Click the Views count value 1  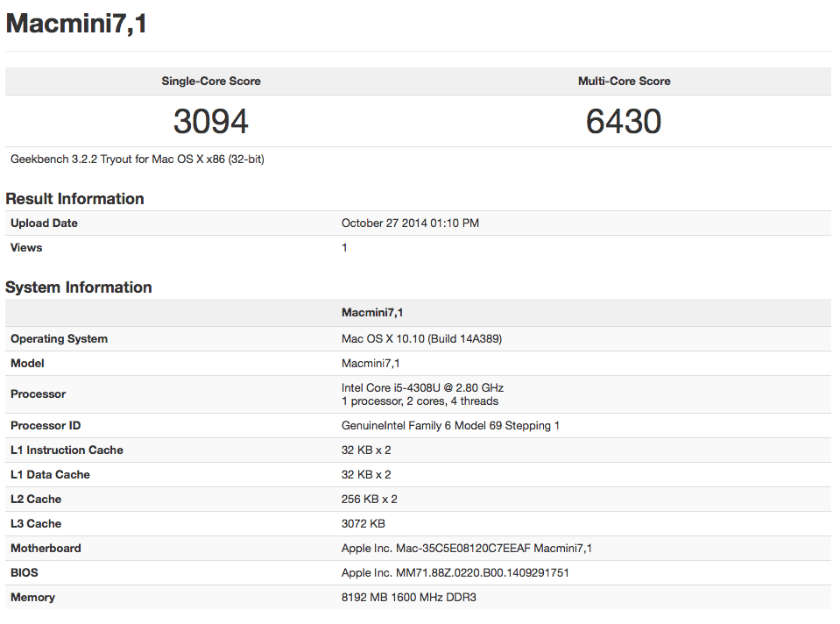(344, 248)
